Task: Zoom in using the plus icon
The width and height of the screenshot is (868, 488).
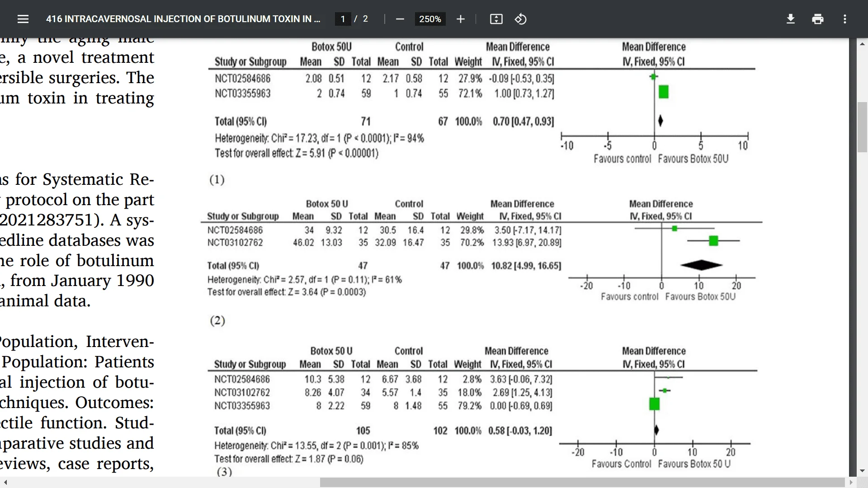Action: (460, 19)
